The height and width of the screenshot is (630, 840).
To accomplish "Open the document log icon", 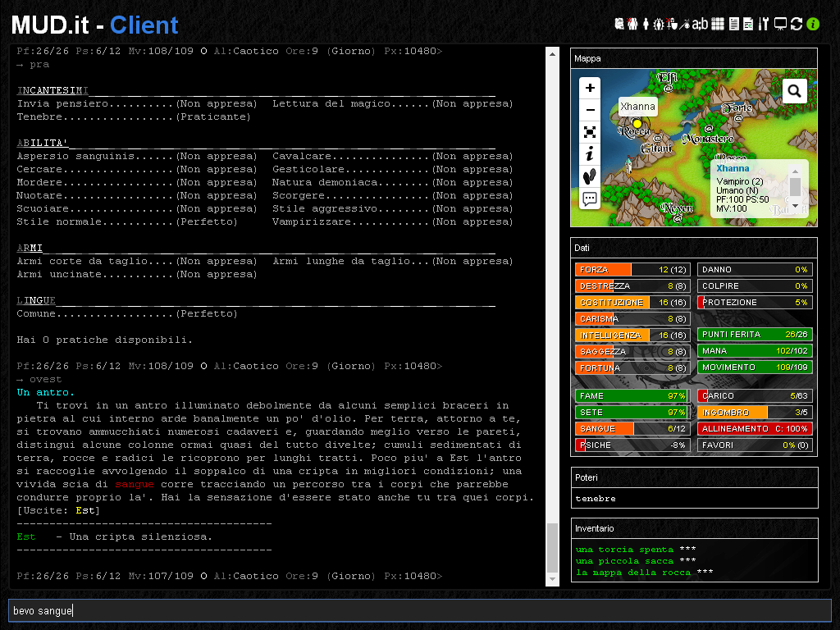I will pos(734,24).
